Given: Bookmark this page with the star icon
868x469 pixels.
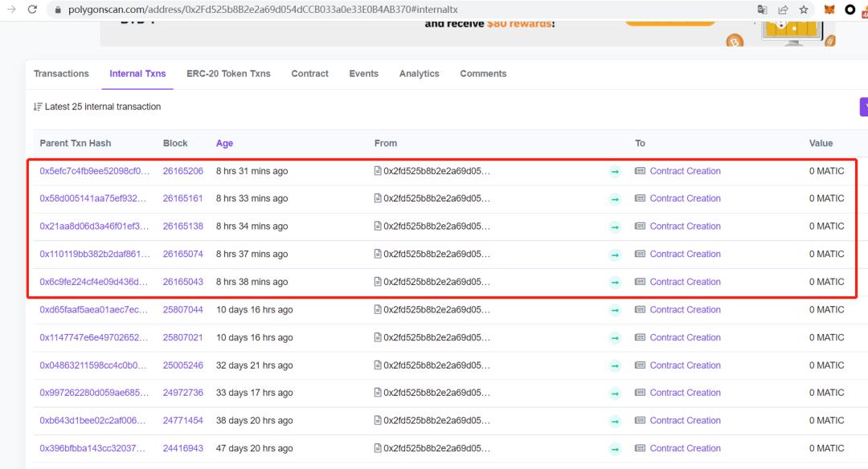Looking at the screenshot, I should coord(804,10).
